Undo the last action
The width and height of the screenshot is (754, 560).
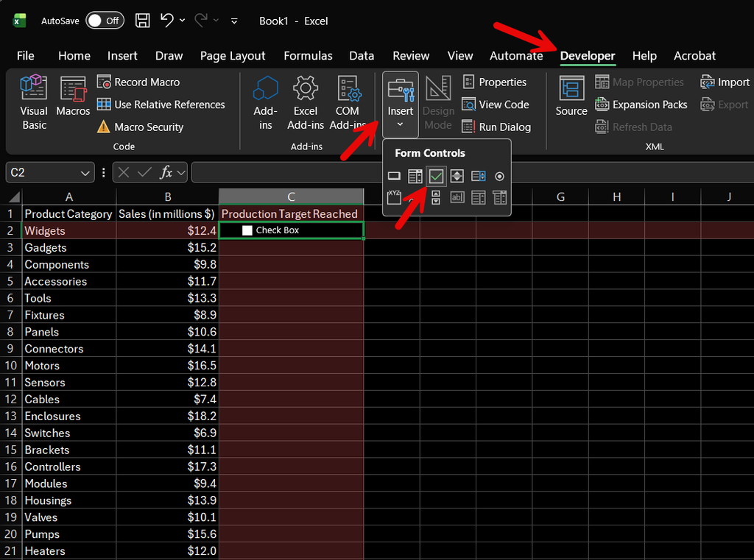click(166, 21)
